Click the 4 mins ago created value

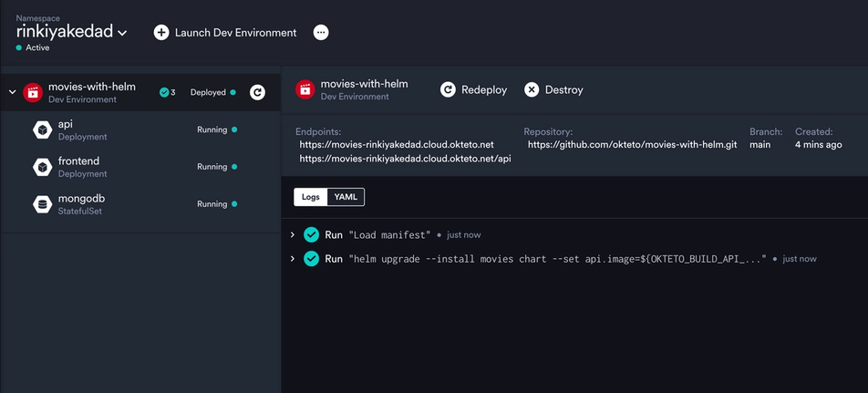click(818, 144)
